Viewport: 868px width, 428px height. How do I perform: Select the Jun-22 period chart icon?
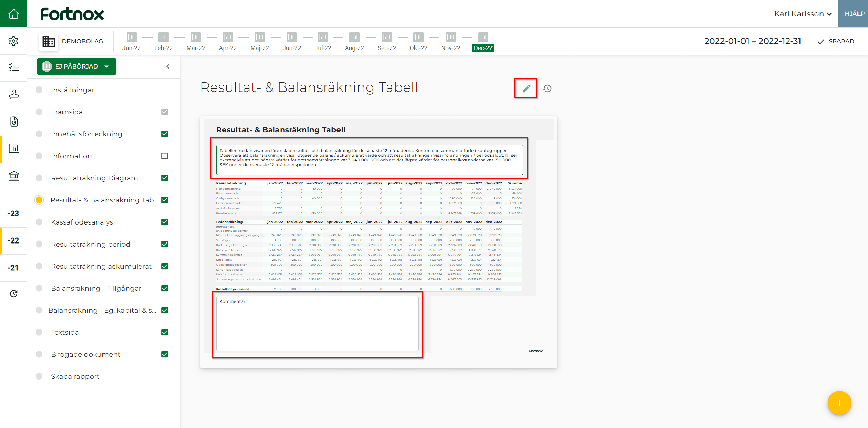pos(292,37)
